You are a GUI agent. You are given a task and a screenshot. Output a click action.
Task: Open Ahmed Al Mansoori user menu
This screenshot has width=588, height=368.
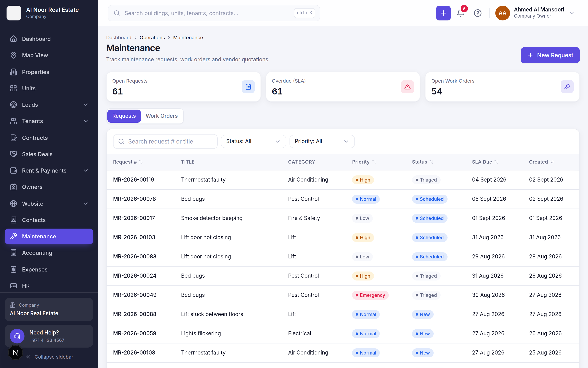point(535,13)
